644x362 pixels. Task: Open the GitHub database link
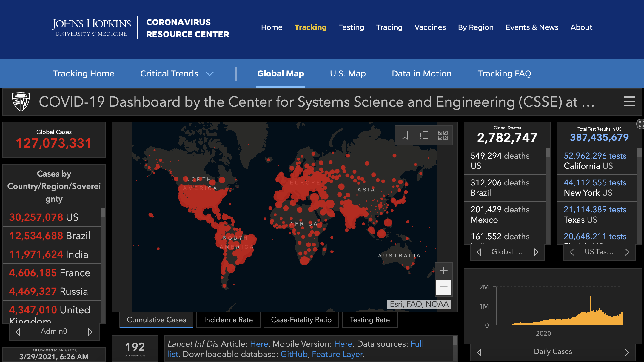294,354
